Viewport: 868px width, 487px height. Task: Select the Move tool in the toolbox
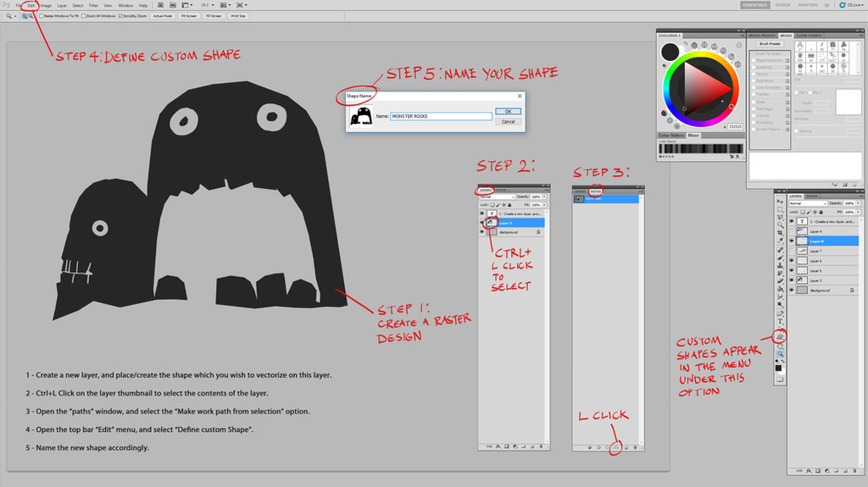tap(780, 202)
